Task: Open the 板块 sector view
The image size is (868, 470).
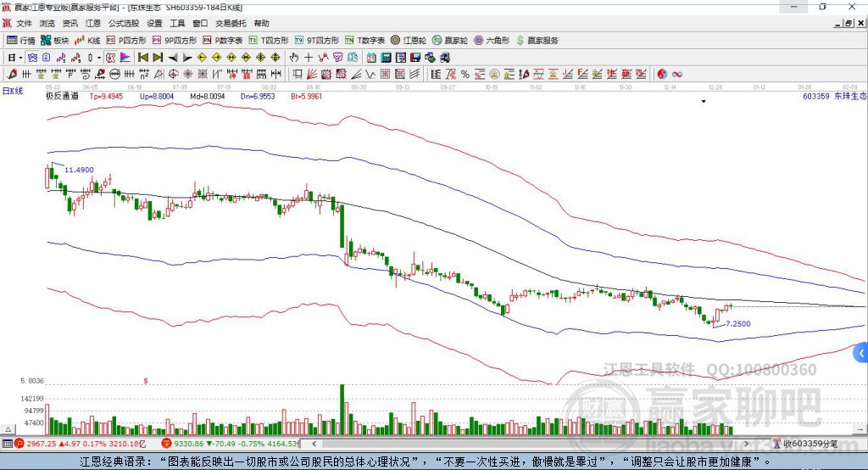Action: (55, 41)
